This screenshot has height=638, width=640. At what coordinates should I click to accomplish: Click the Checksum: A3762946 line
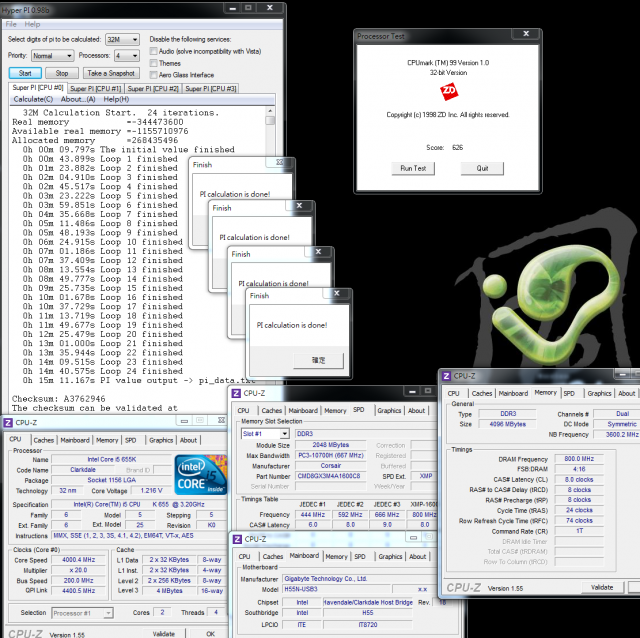(x=58, y=398)
